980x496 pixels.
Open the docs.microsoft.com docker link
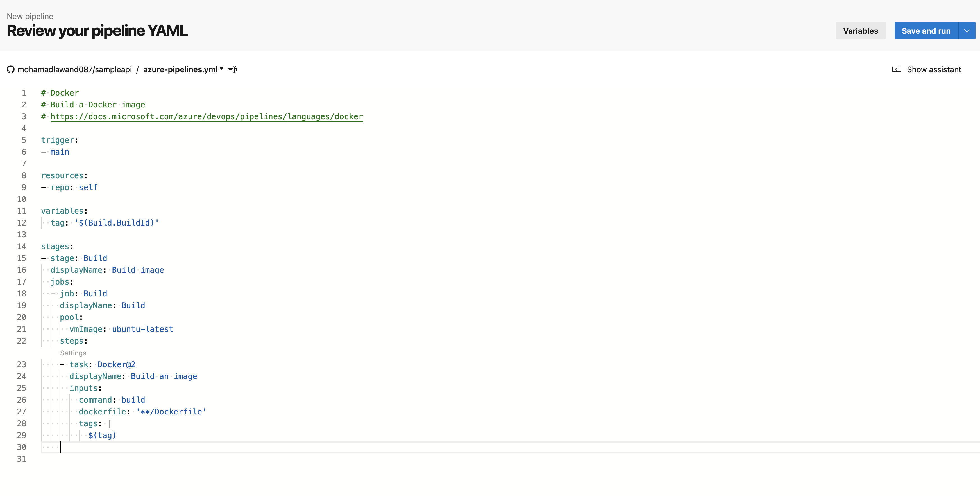[x=207, y=116]
